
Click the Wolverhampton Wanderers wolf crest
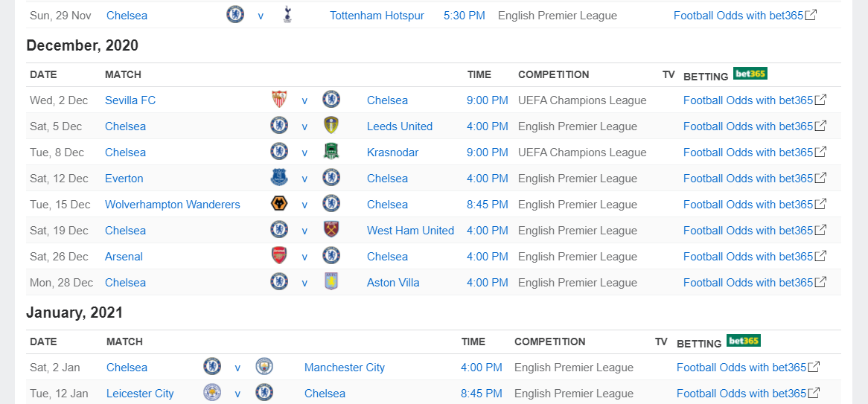click(279, 204)
